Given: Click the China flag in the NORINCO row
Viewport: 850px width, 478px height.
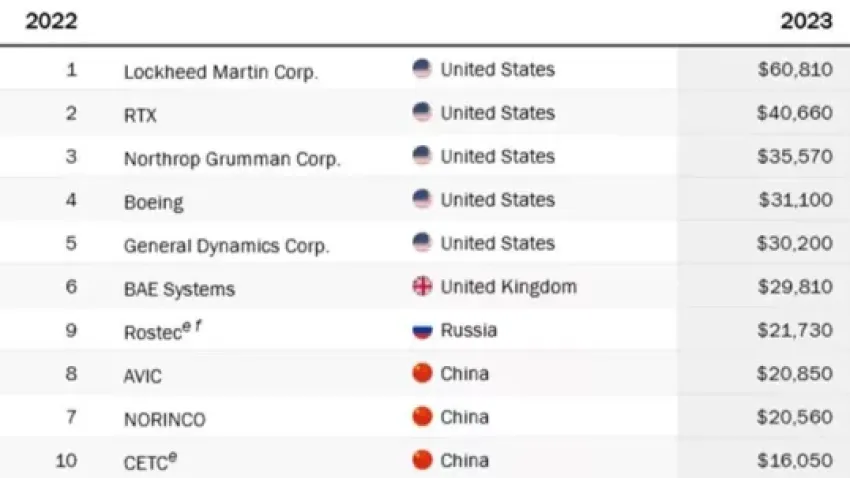Looking at the screenshot, I should click(x=422, y=417).
